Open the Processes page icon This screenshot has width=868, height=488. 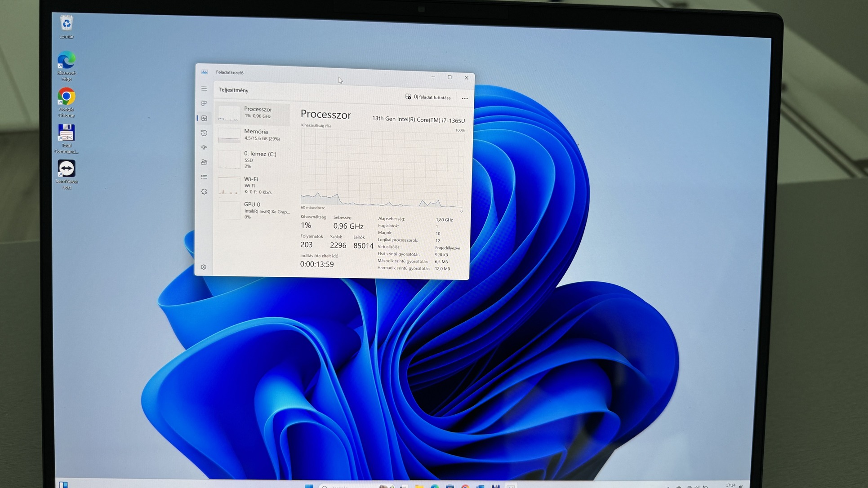[204, 103]
